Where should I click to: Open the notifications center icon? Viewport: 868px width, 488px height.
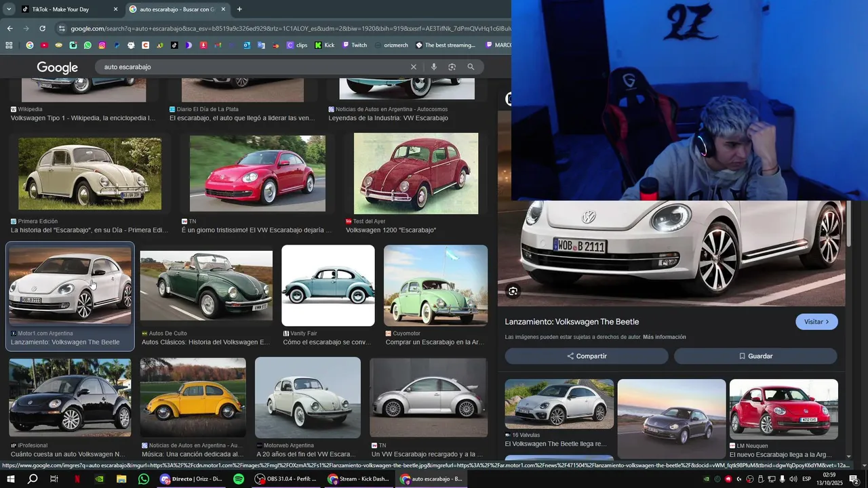coord(854,479)
